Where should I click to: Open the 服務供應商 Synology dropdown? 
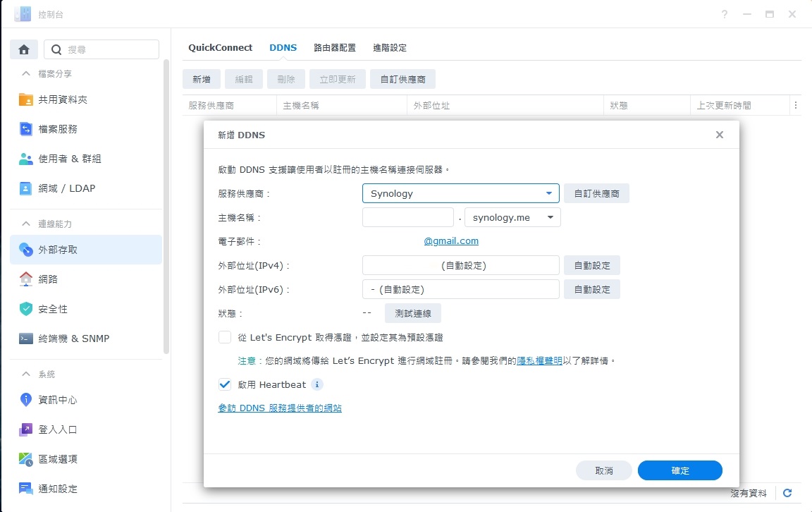coord(461,193)
